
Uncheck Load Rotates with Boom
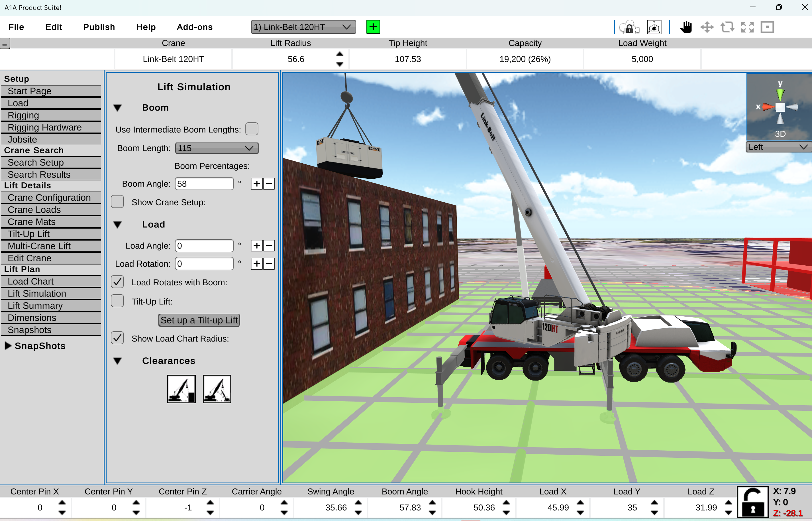[117, 282]
